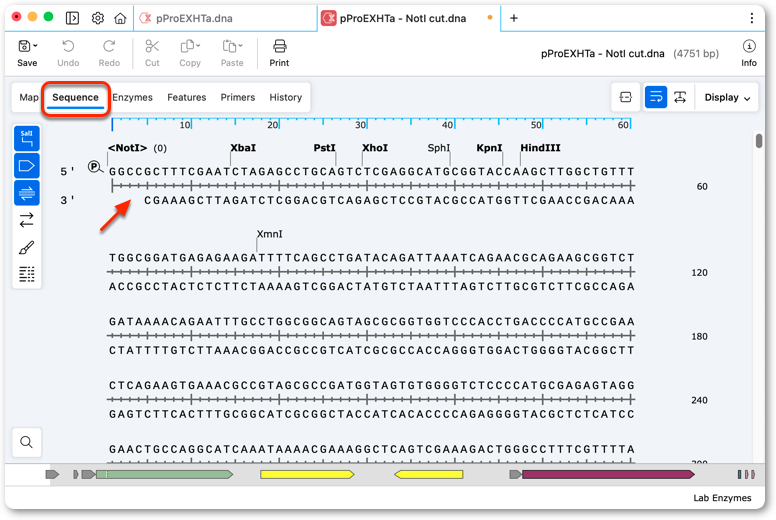Select the pProEXHTa - NotI cut.dna tab
776x520 pixels.
point(409,18)
